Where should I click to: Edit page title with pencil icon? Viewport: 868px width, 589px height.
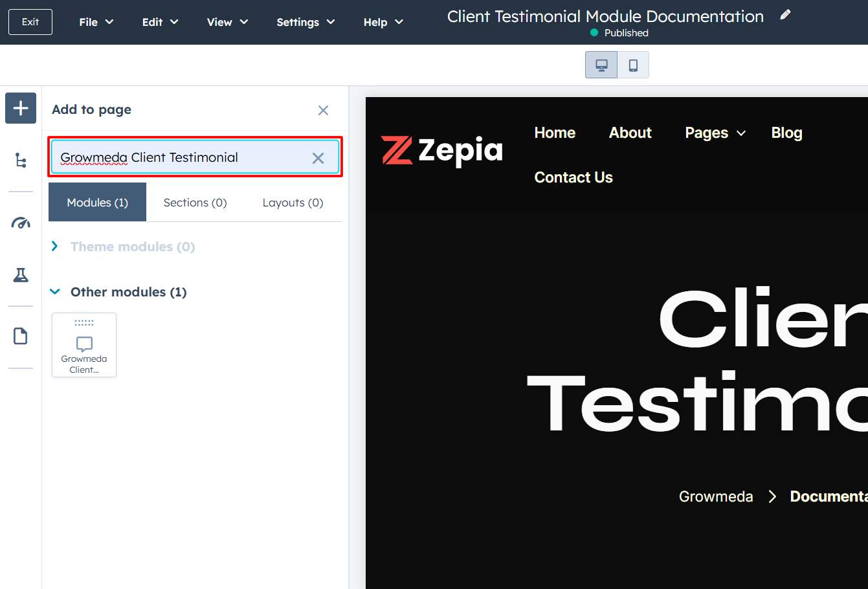click(785, 15)
